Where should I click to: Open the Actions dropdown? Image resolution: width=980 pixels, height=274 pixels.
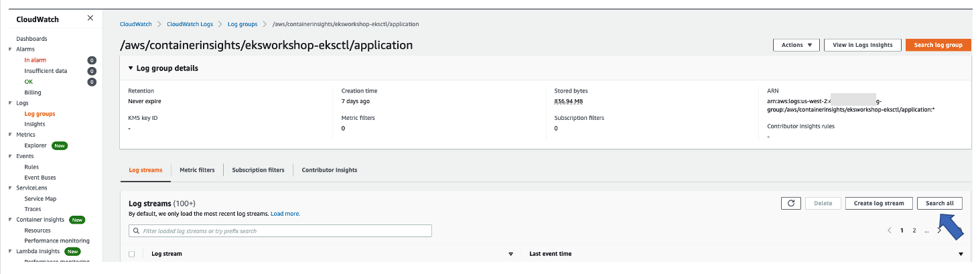(x=796, y=45)
